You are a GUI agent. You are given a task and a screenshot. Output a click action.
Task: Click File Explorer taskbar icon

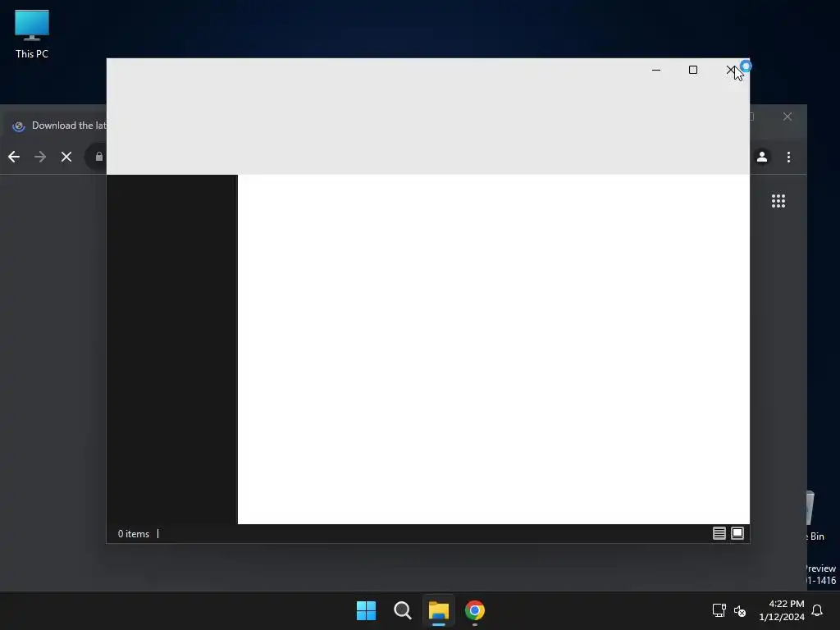439,610
